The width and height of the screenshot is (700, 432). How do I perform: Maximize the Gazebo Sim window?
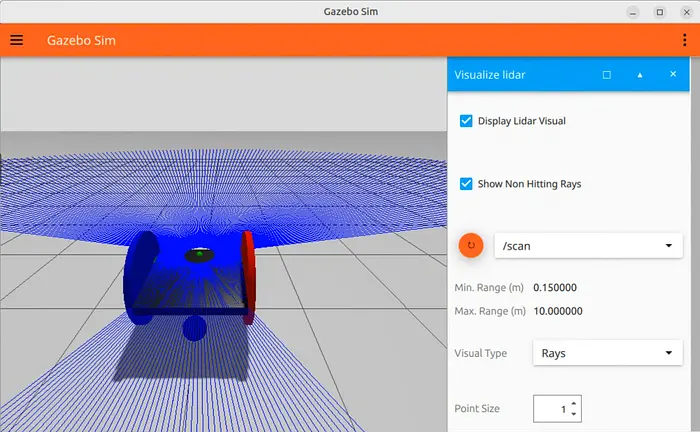659,11
